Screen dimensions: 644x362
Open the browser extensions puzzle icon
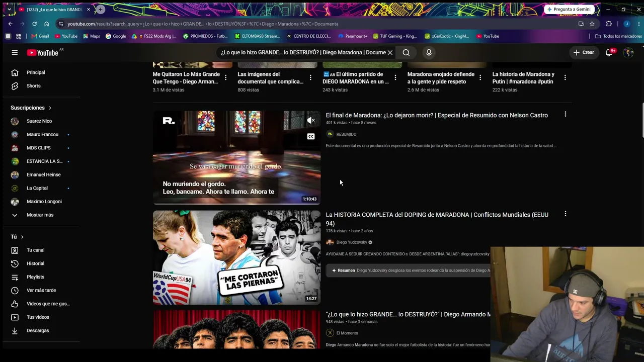click(609, 24)
